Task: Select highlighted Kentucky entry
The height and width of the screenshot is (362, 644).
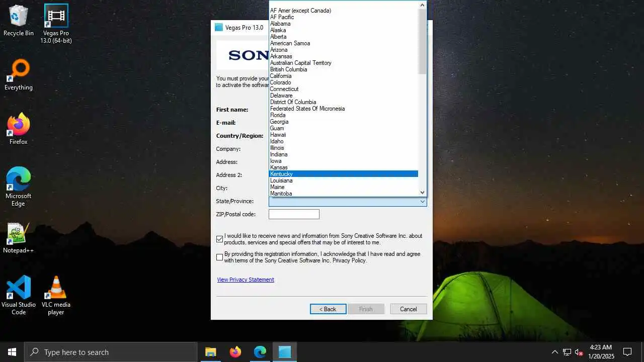Action: [344, 174]
